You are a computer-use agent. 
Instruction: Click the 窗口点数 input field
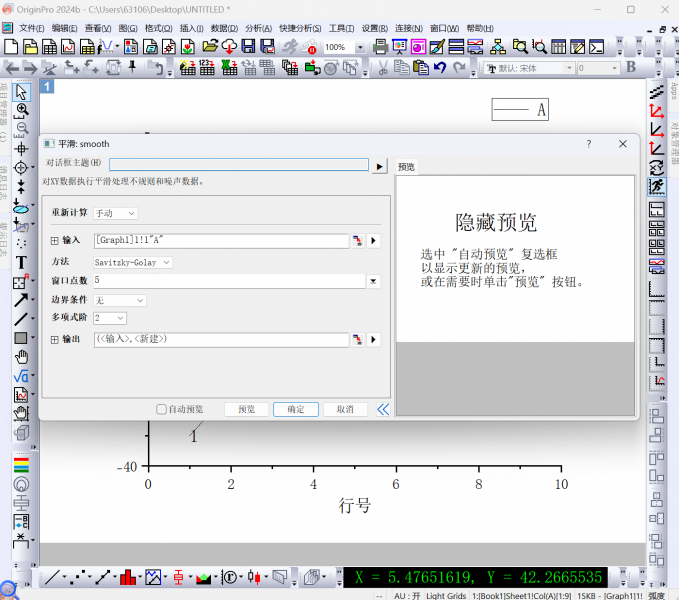point(229,281)
